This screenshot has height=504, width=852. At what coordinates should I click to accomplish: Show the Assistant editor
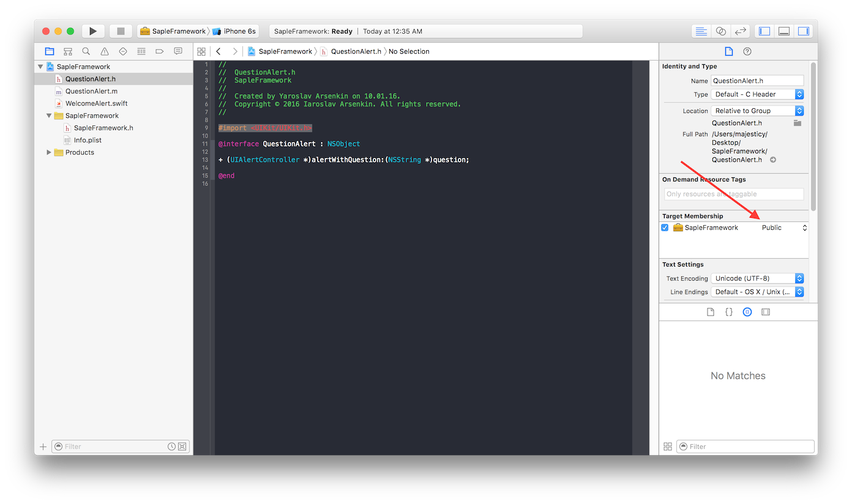click(x=721, y=31)
